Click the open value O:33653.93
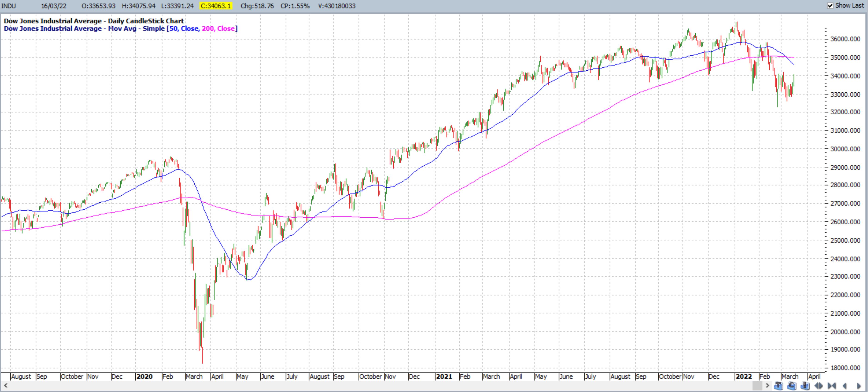The image size is (868, 392). 98,6
